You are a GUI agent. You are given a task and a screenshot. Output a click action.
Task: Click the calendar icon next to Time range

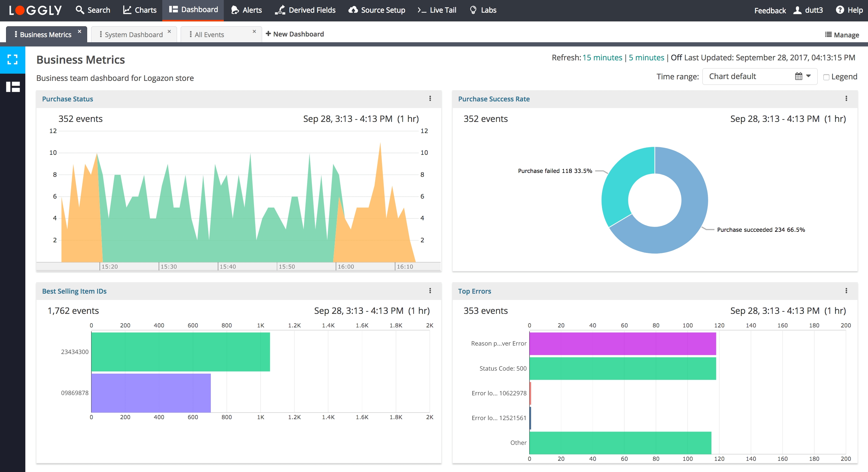click(x=797, y=76)
